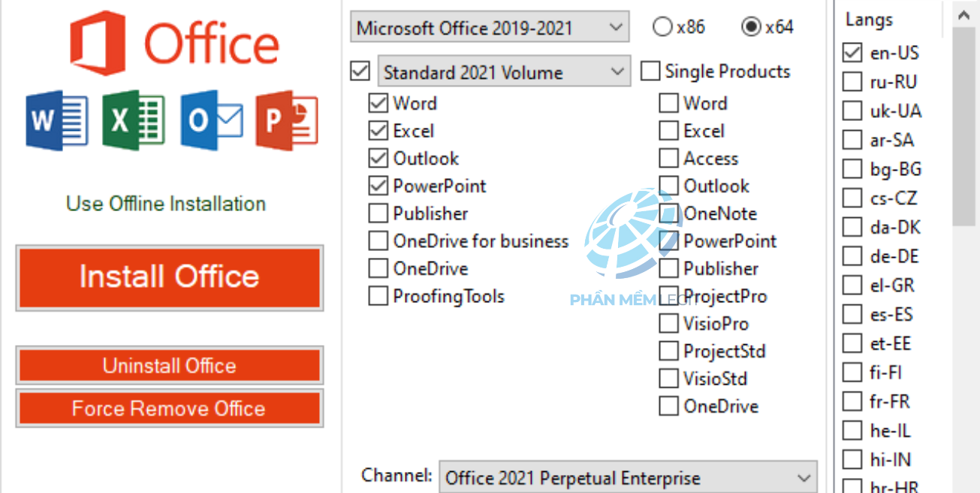Select the x64 architecture radio button
980x493 pixels.
751,28
